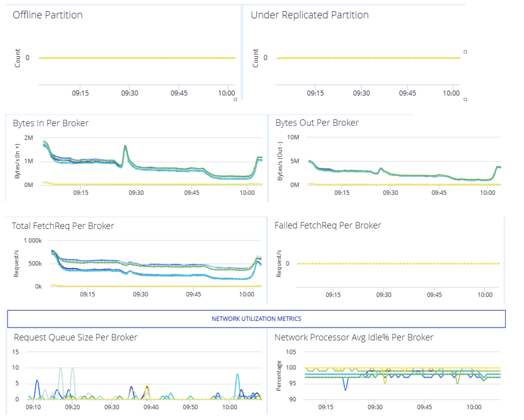Click the resize handle below Offline Partition chart

[x=235, y=99]
